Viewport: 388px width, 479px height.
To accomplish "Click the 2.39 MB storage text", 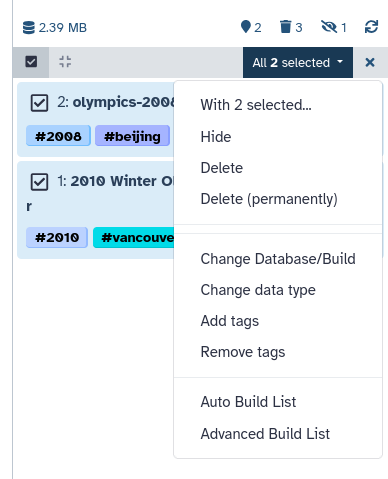I will (x=63, y=28).
